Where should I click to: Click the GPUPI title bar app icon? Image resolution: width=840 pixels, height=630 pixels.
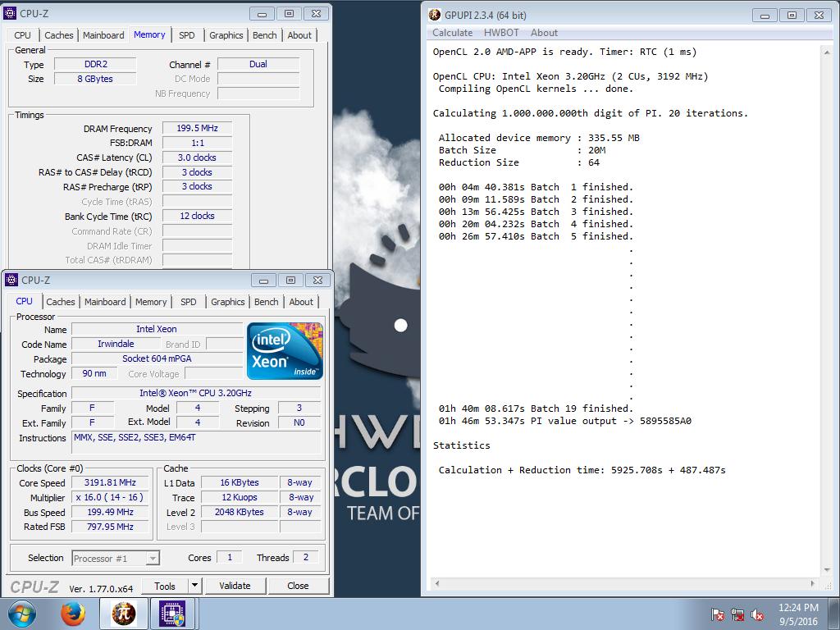[x=435, y=15]
